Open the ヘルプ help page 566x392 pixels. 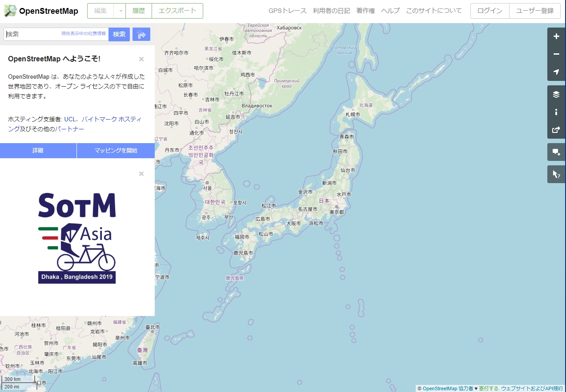coord(390,11)
